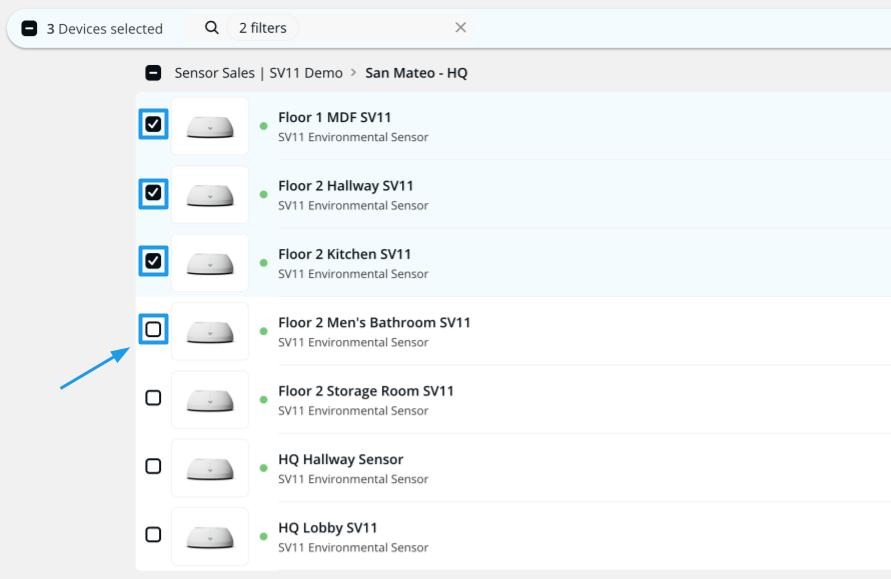Click the Floor 2 Storage Room status dot

coord(264,400)
